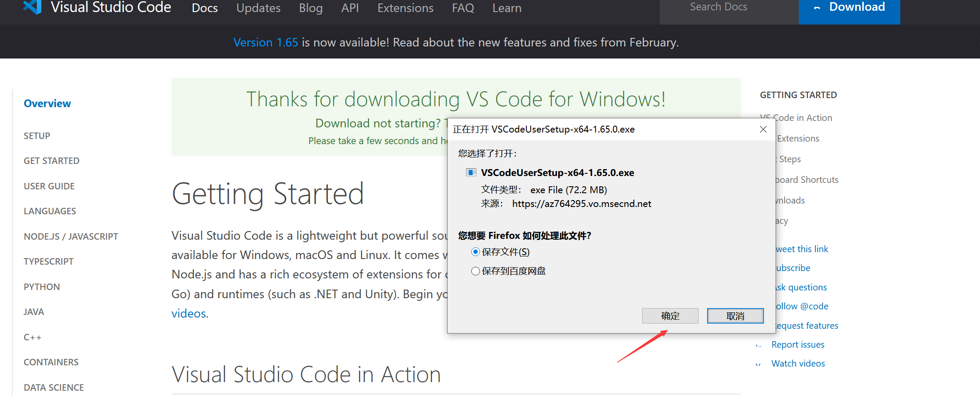Click the 确定 button to confirm saving
The image size is (980, 395).
(x=670, y=315)
